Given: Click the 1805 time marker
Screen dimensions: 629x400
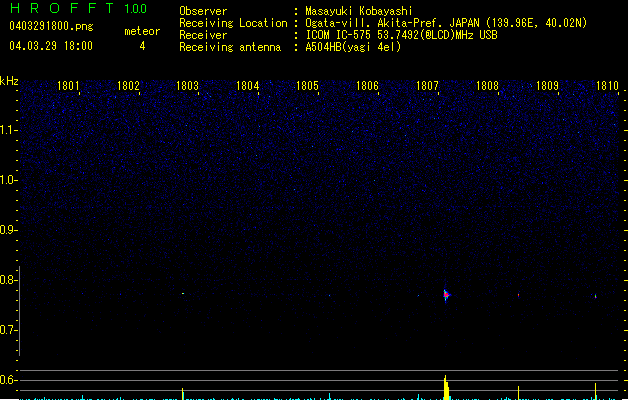Looking at the screenshot, I should click(308, 86).
